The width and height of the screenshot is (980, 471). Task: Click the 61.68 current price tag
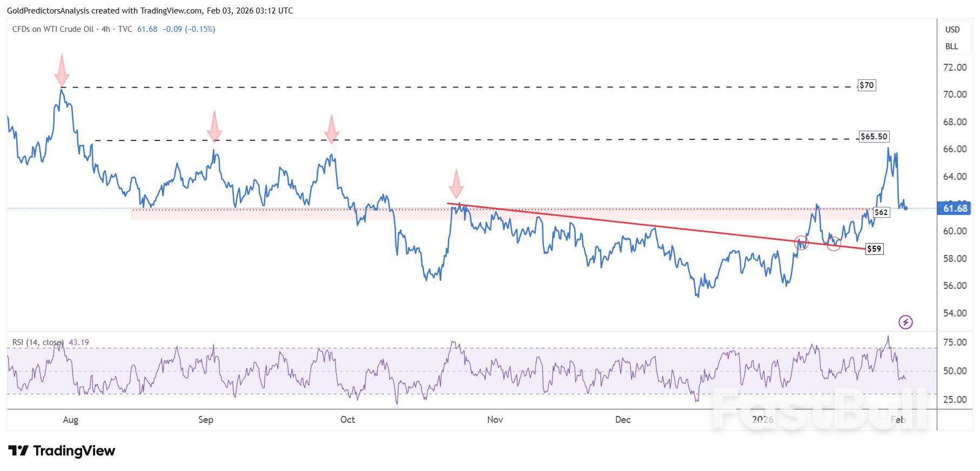click(955, 208)
